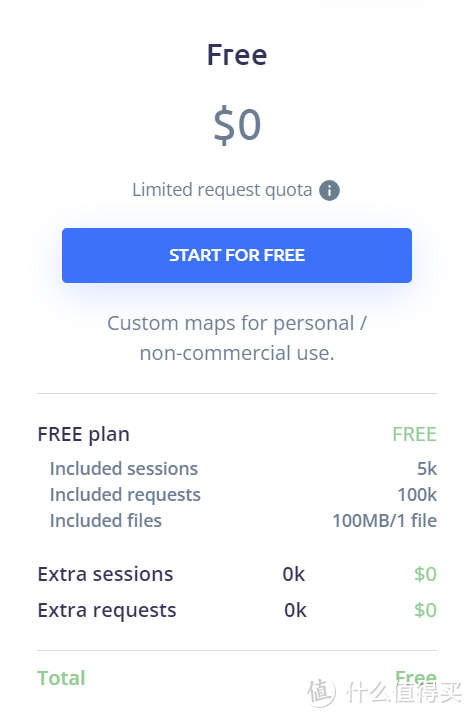Click the Limited request quota text
The width and height of the screenshot is (473, 718).
tap(222, 190)
